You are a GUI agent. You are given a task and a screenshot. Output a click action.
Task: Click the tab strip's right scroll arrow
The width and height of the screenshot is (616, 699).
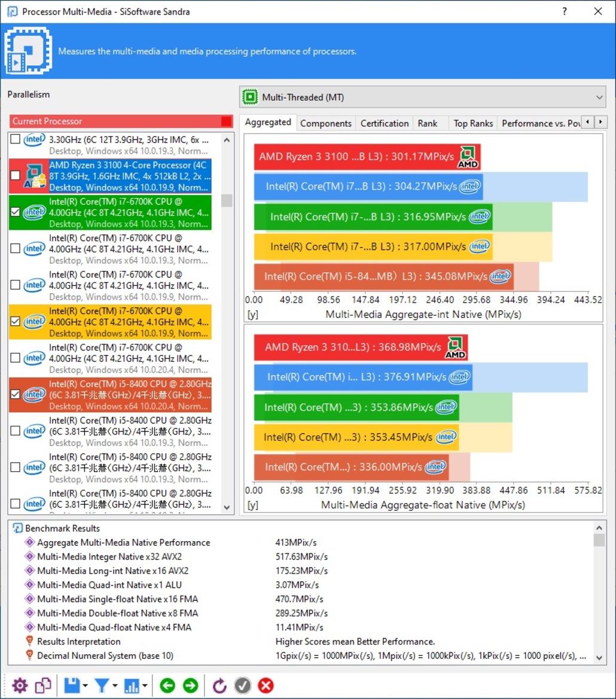coord(601,122)
